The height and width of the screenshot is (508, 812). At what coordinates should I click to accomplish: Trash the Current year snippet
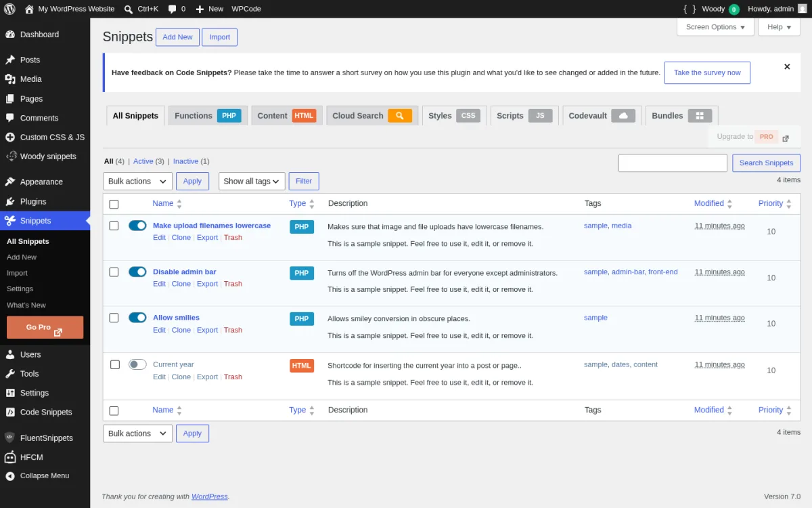[x=233, y=377]
